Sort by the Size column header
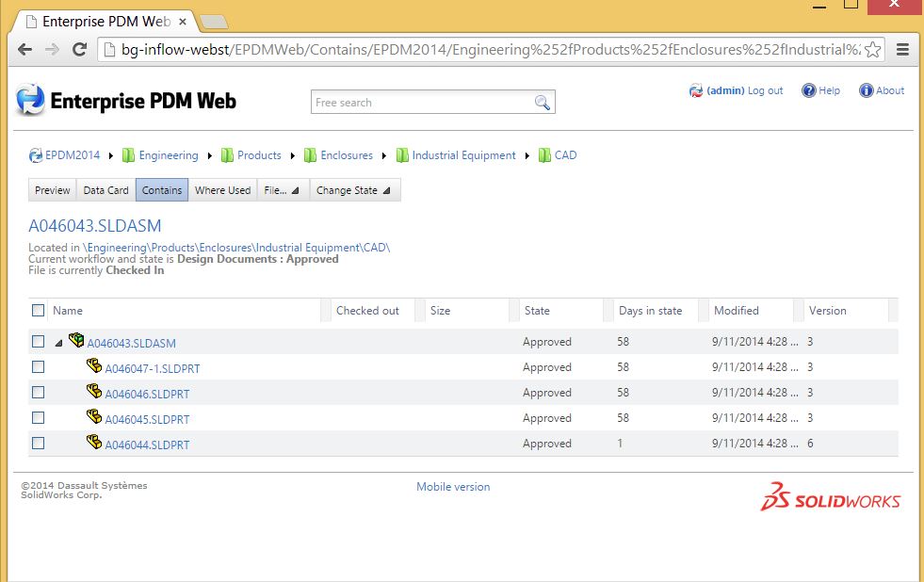Image resolution: width=924 pixels, height=582 pixels. pos(440,311)
